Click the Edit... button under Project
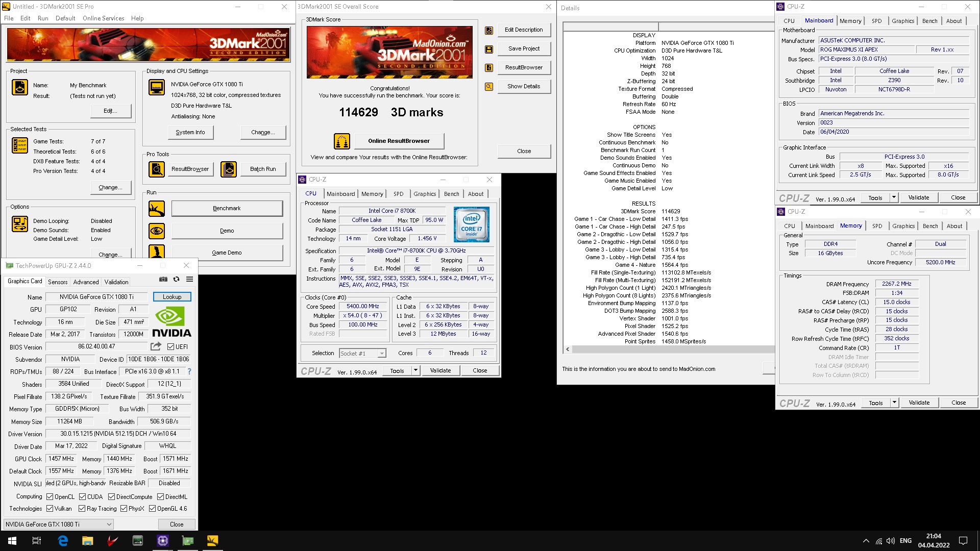 pyautogui.click(x=111, y=111)
